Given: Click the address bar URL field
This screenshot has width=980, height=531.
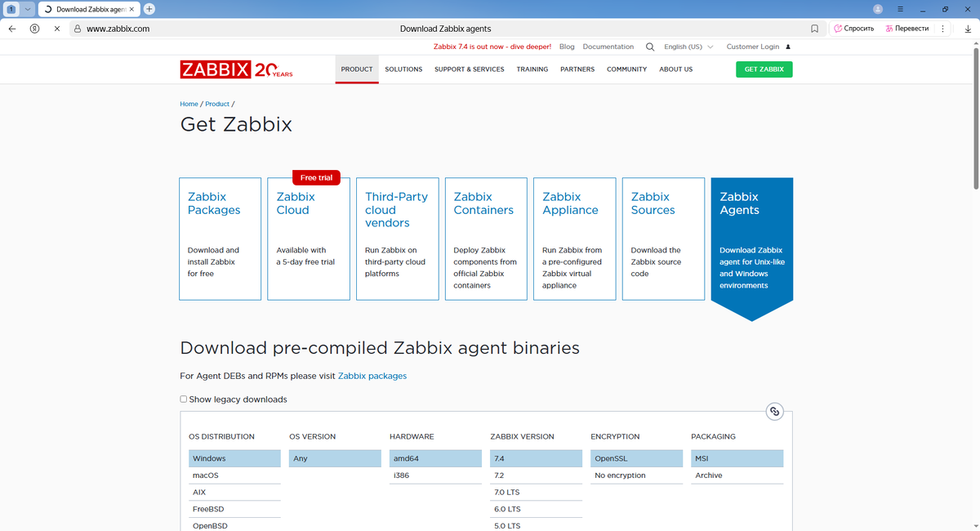Looking at the screenshot, I should (446, 28).
